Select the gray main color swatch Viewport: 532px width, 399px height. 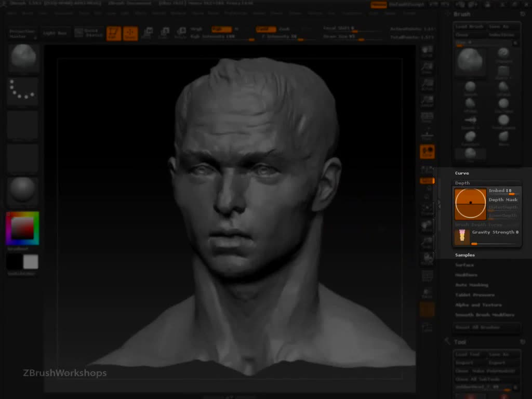(31, 262)
